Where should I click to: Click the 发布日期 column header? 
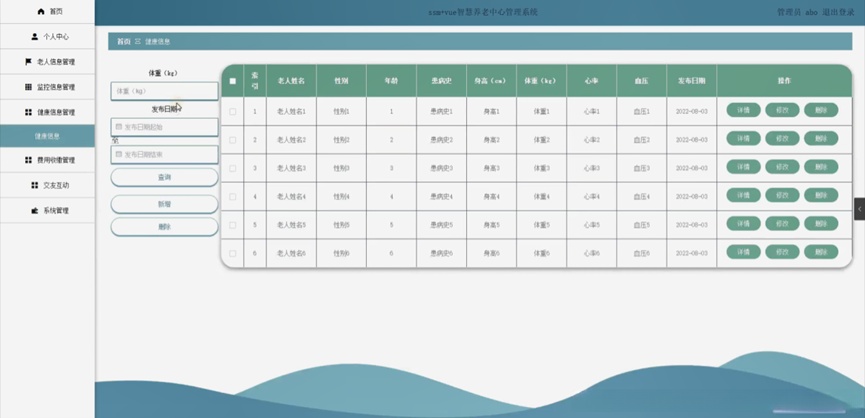coord(691,81)
